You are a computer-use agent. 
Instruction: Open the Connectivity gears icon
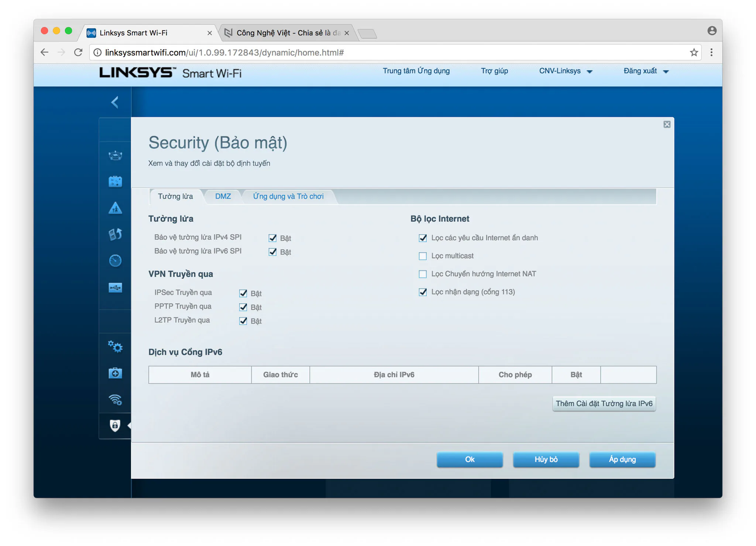pyautogui.click(x=115, y=347)
